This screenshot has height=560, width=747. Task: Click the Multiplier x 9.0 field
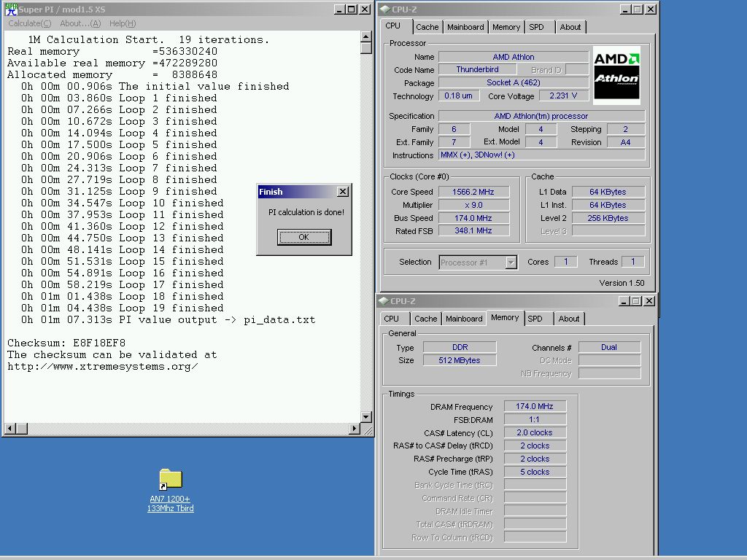coord(473,205)
